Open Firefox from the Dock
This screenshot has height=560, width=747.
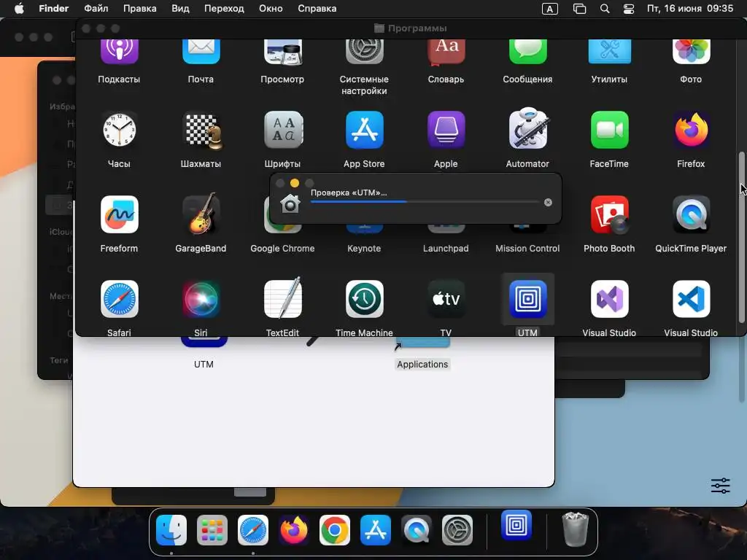pos(293,530)
